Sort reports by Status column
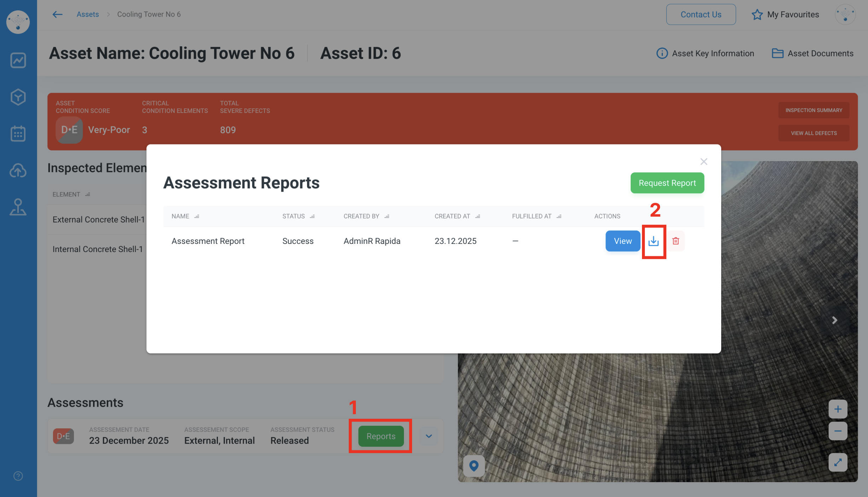 point(312,216)
